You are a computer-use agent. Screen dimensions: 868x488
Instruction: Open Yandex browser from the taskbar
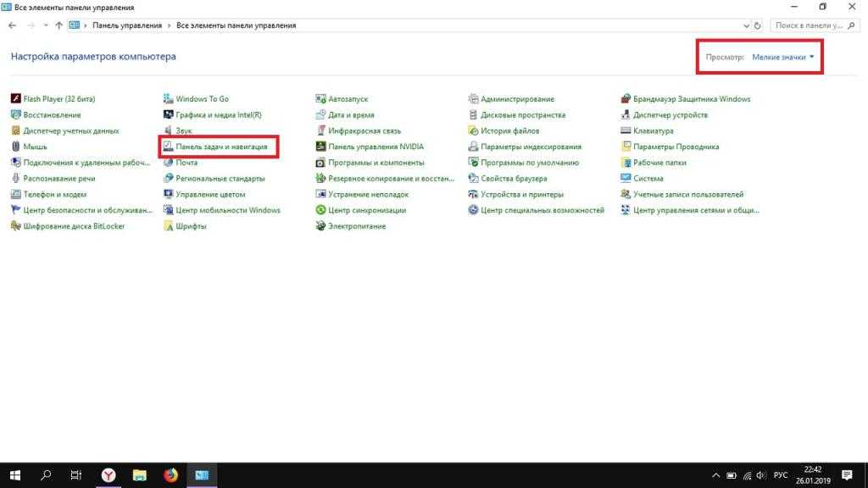tap(108, 475)
